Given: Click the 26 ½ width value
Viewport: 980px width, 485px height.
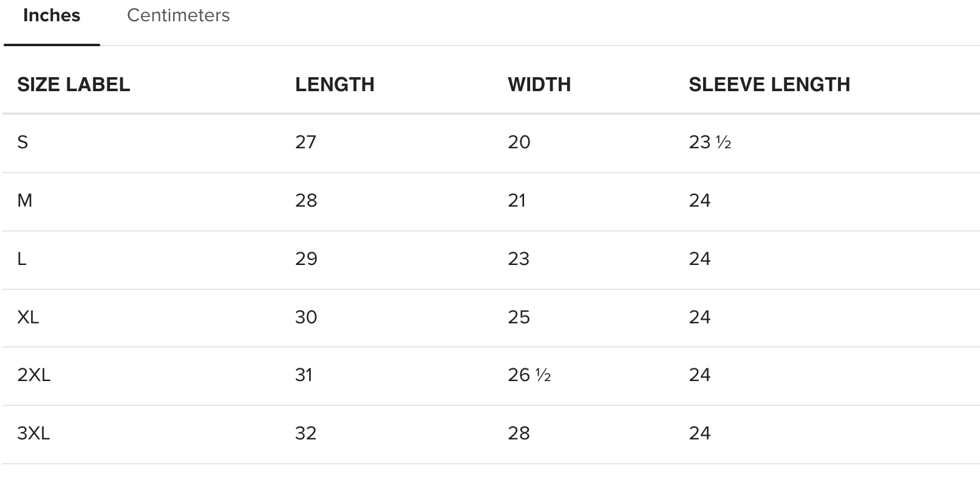Looking at the screenshot, I should (x=529, y=375).
